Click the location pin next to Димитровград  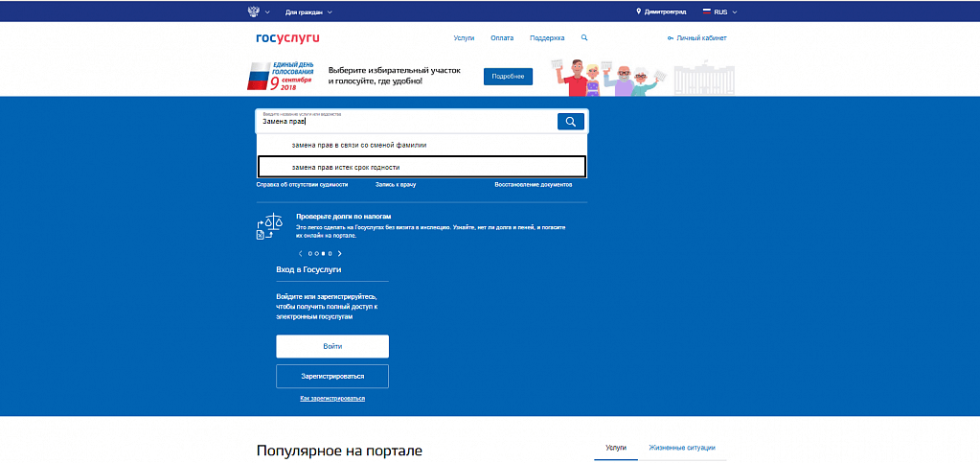click(638, 12)
